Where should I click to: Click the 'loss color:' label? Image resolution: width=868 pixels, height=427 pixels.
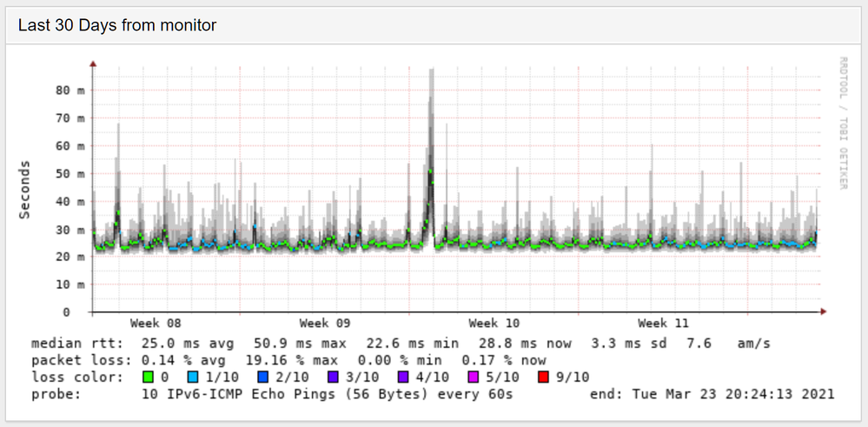[77, 377]
